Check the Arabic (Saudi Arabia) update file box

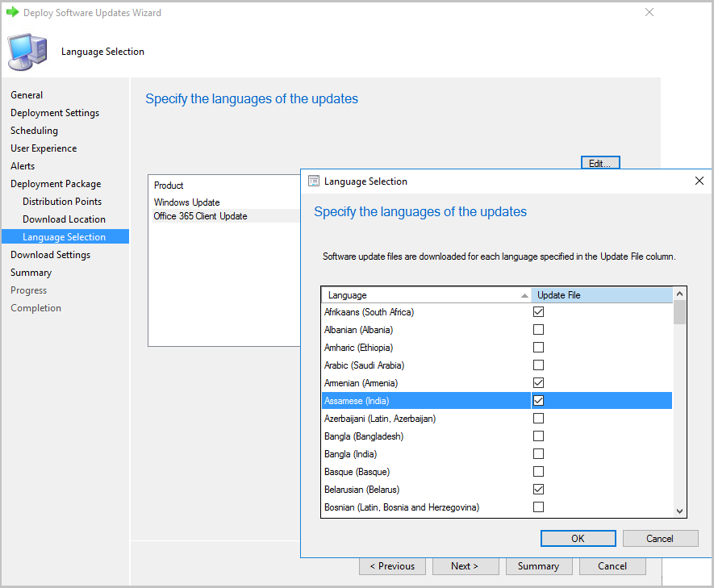pyautogui.click(x=538, y=365)
